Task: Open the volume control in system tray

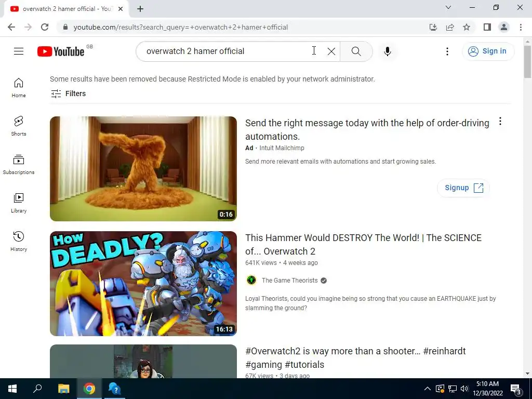Action: click(464, 389)
